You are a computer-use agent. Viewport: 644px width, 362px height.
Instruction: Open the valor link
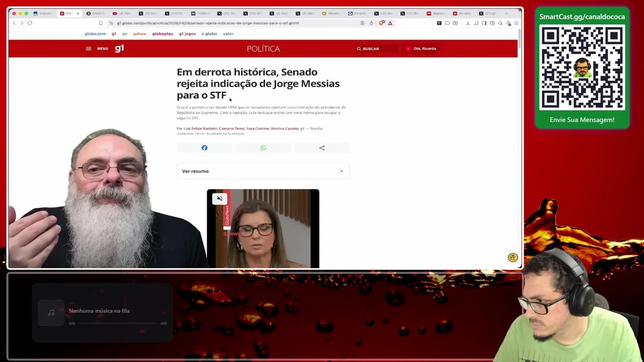point(228,34)
